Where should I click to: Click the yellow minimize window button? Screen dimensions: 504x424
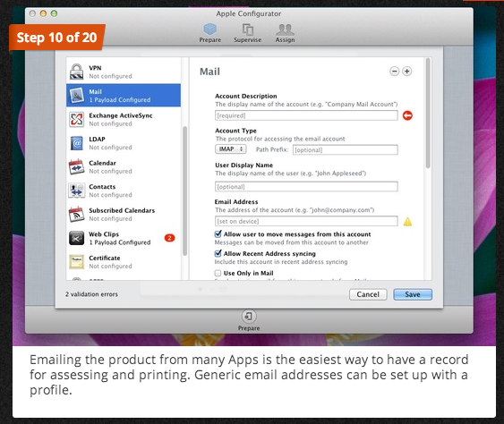click(43, 13)
